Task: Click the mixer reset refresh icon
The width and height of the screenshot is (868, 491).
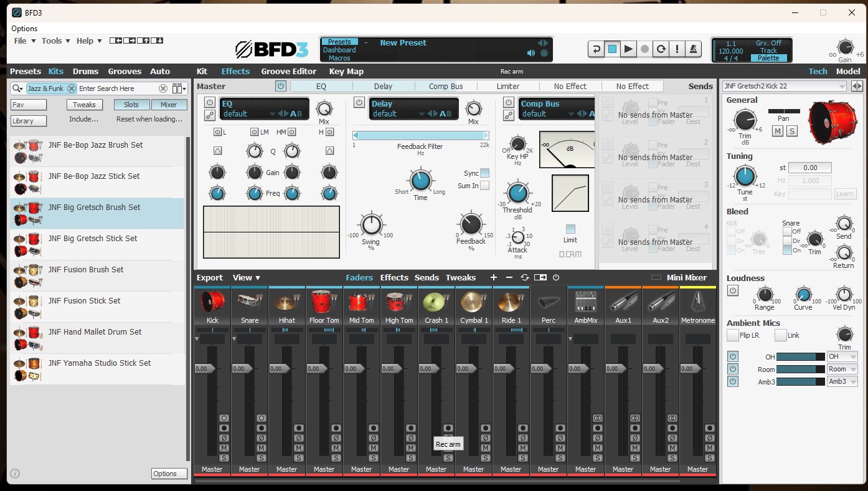Action: point(525,278)
